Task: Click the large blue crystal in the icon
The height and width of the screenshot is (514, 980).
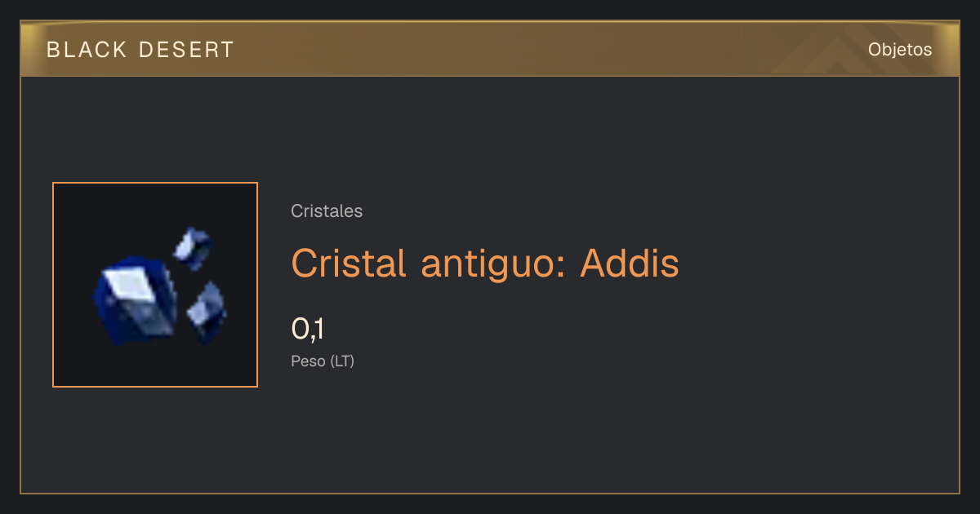Action: (133, 299)
